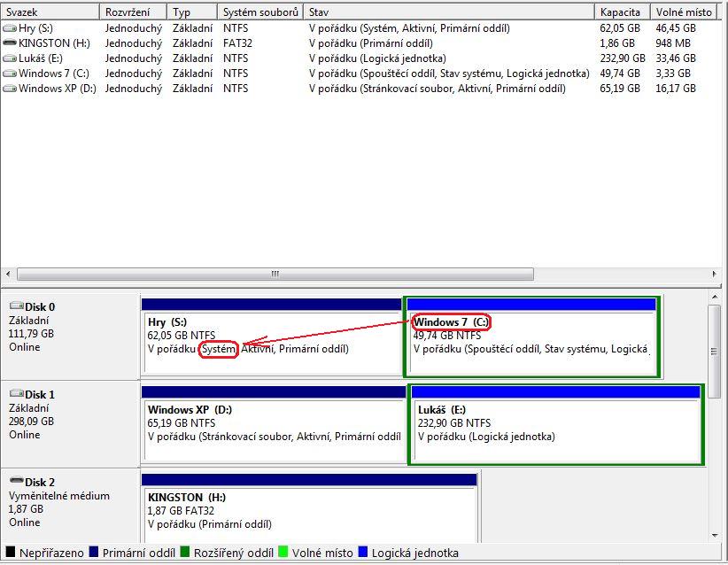Click the FAT32 file system cell
This screenshot has height=565, width=728.
coord(237,43)
